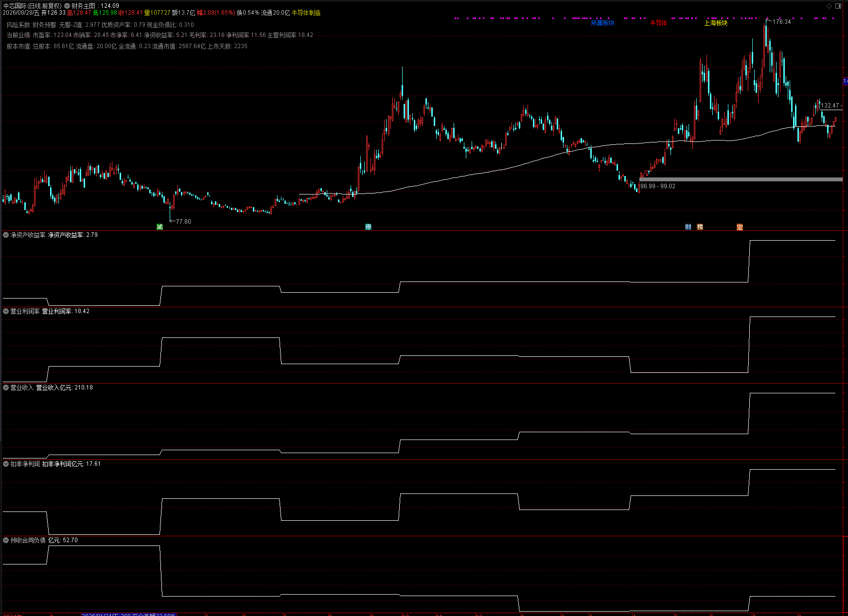Click the 幅2.08(1.65%) change value
The image size is (848, 616).
[216, 13]
